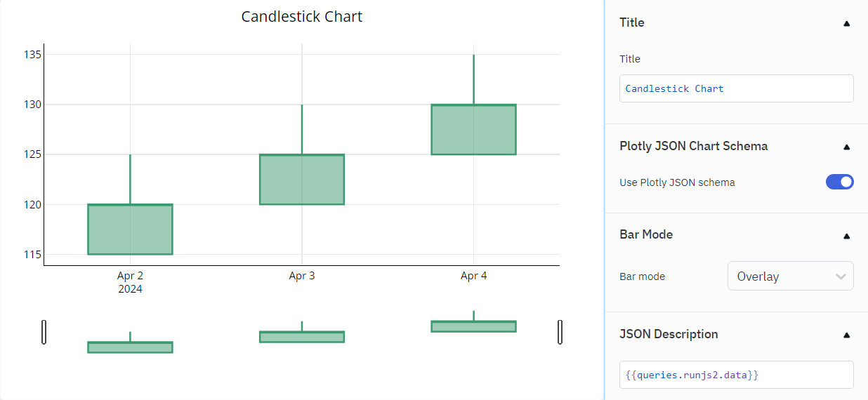Disable the Use Plotly JSON schema toggle
868x400 pixels.
839,182
